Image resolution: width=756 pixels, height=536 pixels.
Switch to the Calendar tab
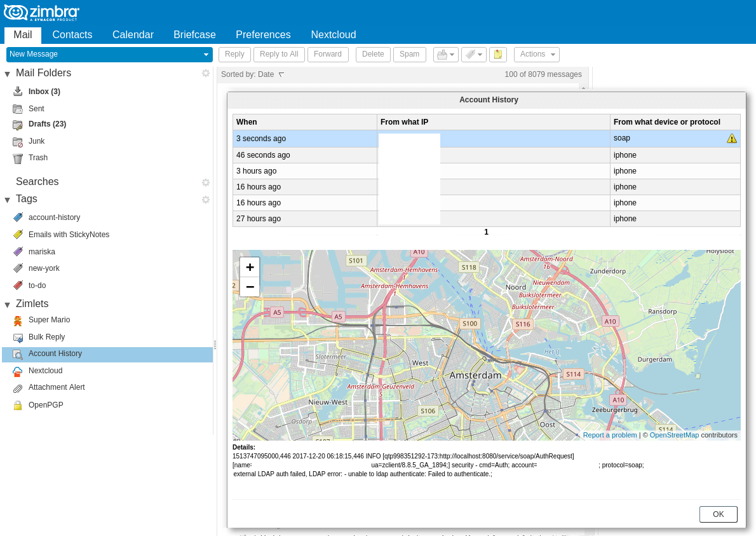133,35
